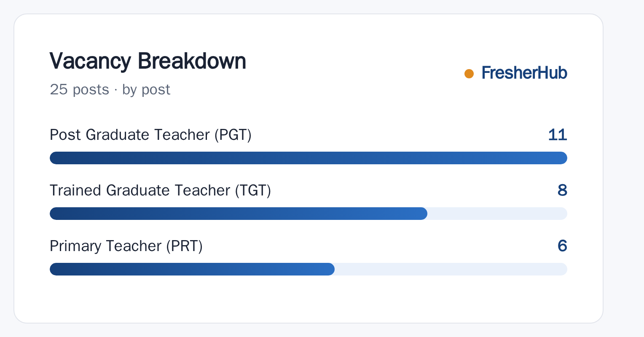Click the PRT vacancy count 6

(562, 246)
